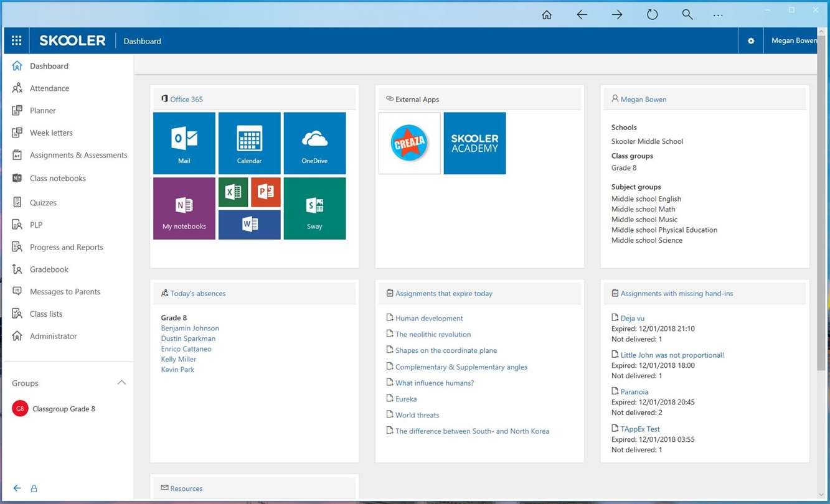
Task: Open the World threats assignment
Action: [x=417, y=416]
